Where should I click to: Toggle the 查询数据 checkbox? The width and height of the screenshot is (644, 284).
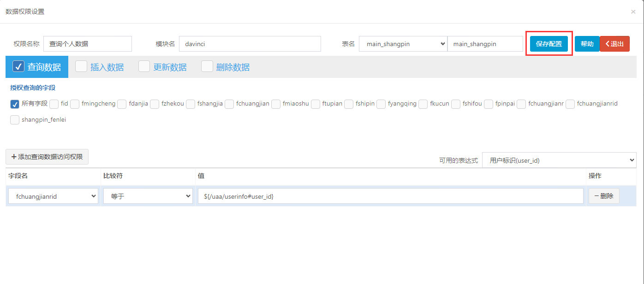click(18, 66)
